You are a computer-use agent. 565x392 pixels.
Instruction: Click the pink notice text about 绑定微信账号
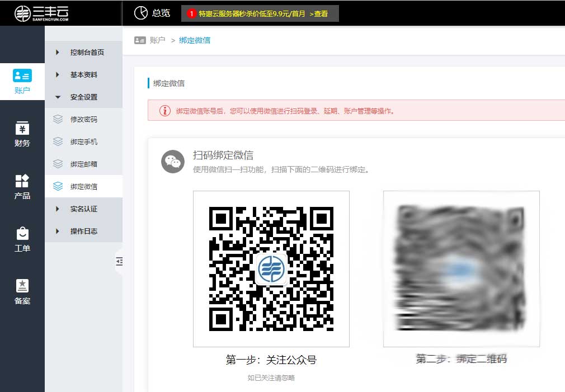point(286,111)
